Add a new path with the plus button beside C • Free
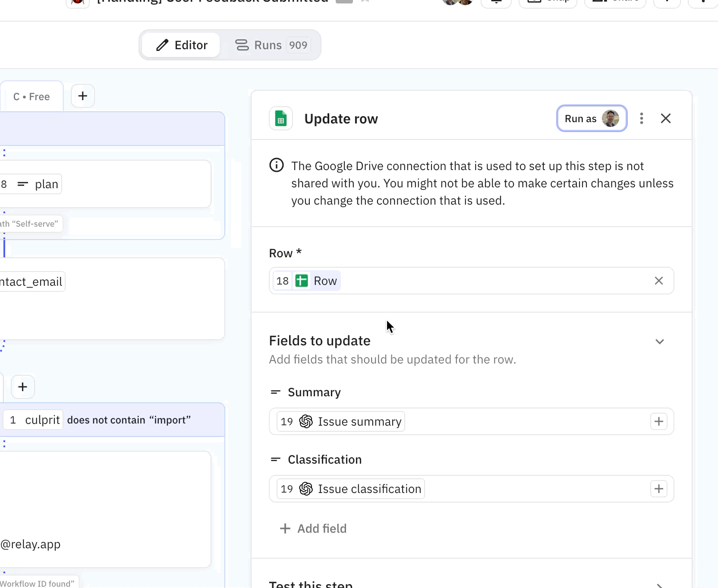The image size is (718, 588). point(83,96)
